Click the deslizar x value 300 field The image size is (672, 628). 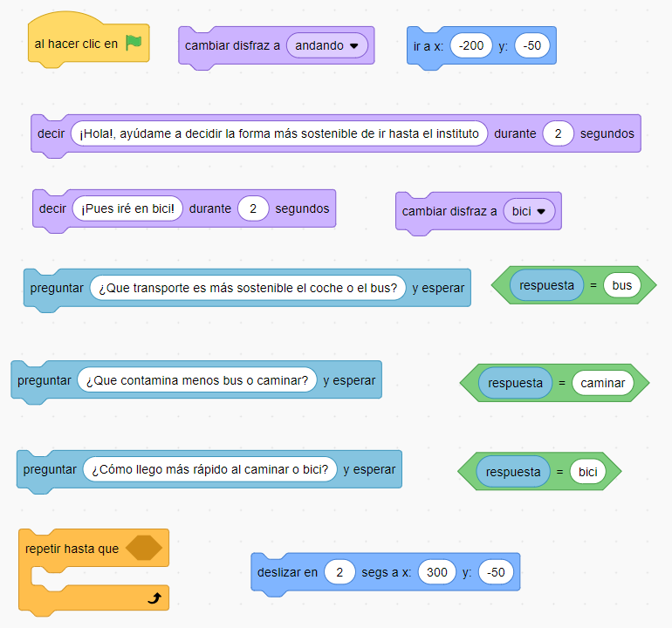[436, 572]
